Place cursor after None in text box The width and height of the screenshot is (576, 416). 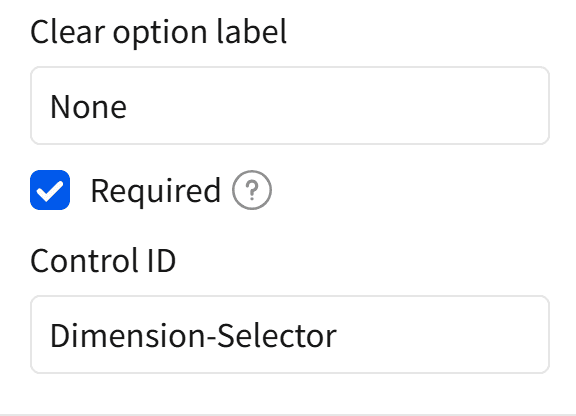pyautogui.click(x=128, y=107)
